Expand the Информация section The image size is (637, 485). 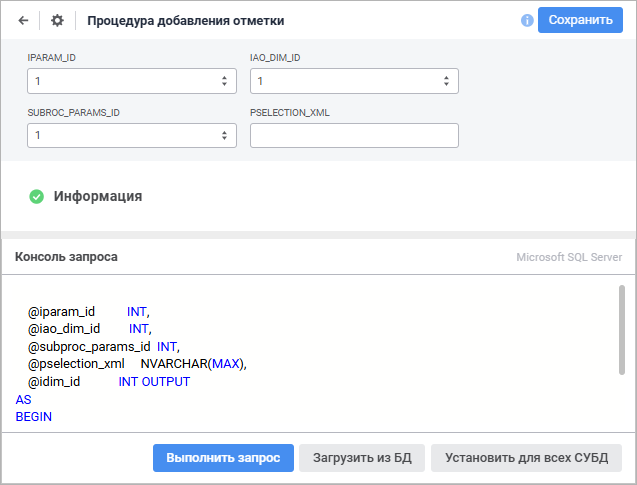pos(97,197)
